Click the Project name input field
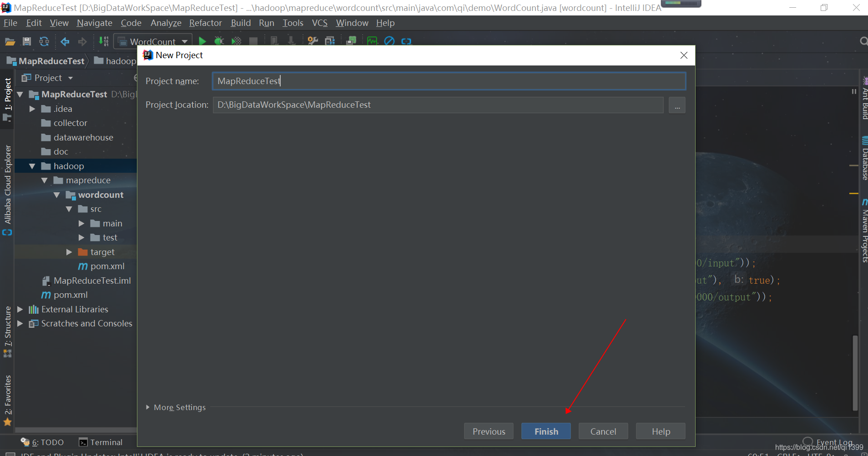Screen dimensions: 868x456 coord(449,81)
